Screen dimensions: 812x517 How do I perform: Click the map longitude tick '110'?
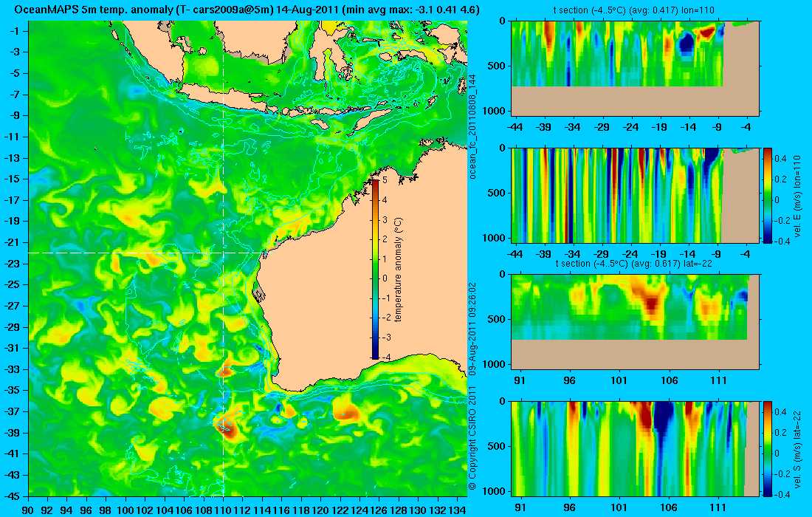[223, 510]
